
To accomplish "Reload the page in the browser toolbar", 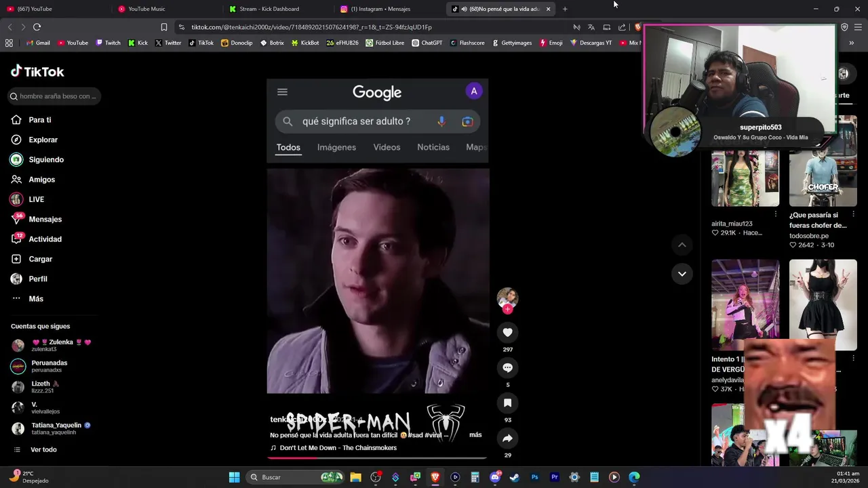I will [x=37, y=27].
